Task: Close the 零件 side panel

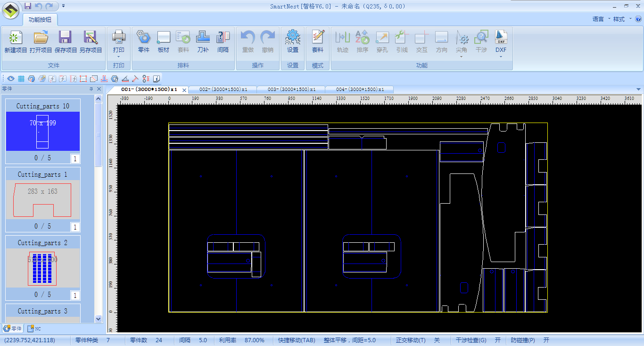Action: point(99,89)
